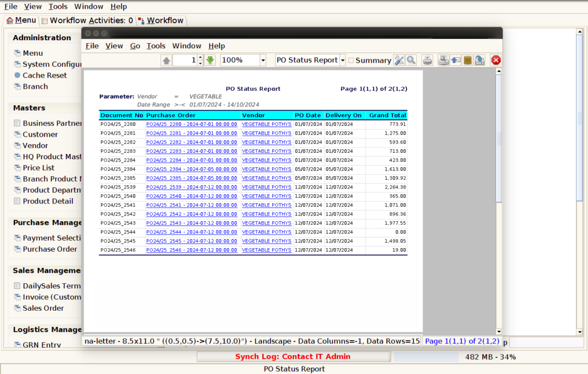The height and width of the screenshot is (374, 588).
Task: Open report viewer File menu
Action: [x=92, y=46]
